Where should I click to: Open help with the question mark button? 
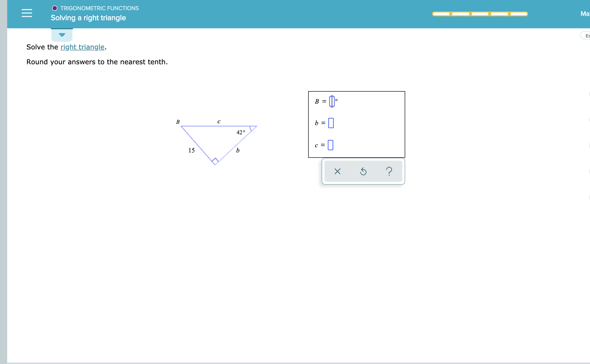tap(389, 171)
